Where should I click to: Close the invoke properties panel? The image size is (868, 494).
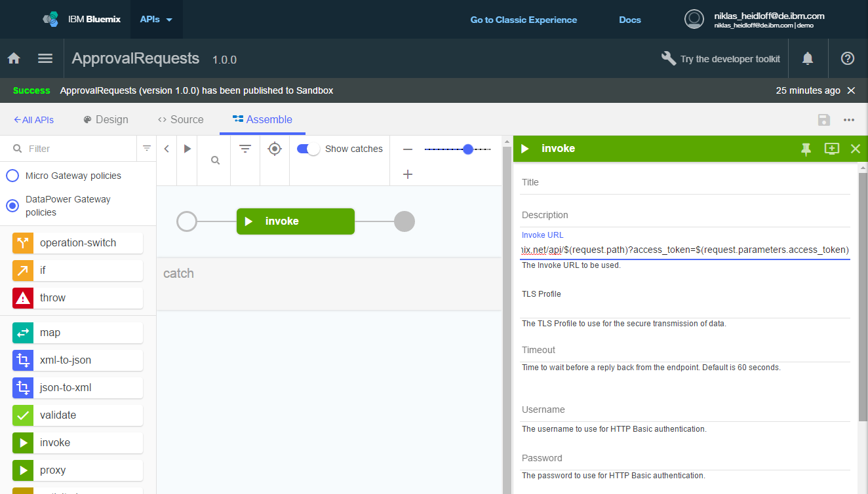[856, 149]
